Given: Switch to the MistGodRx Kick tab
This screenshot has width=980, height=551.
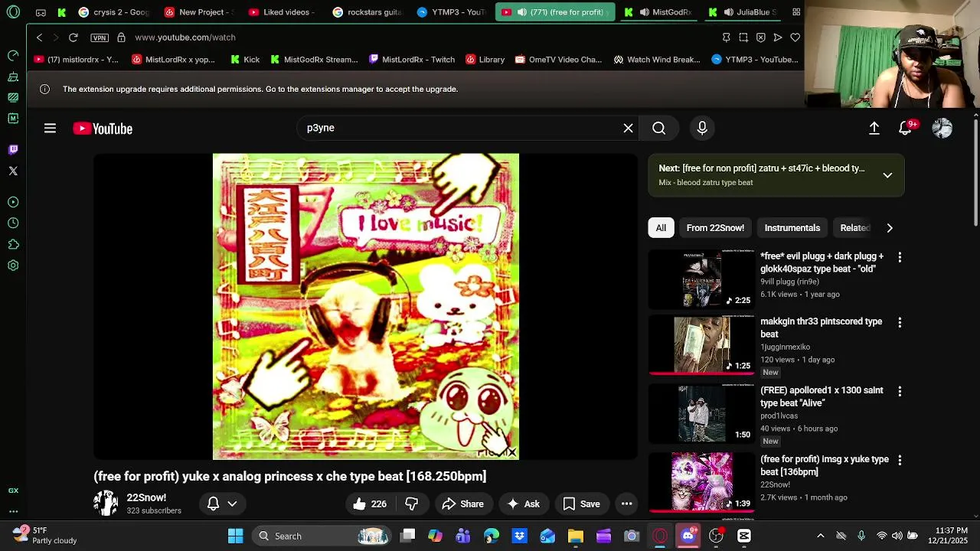Looking at the screenshot, I should click(x=658, y=12).
